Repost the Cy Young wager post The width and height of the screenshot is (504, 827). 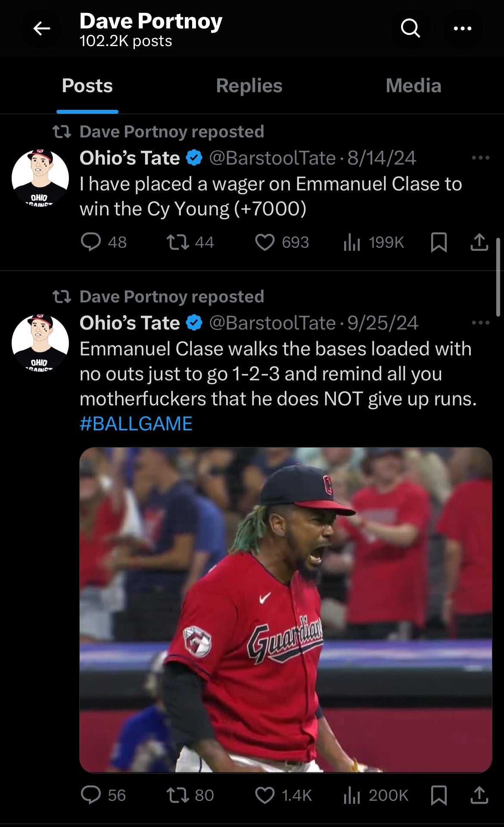[x=178, y=242]
